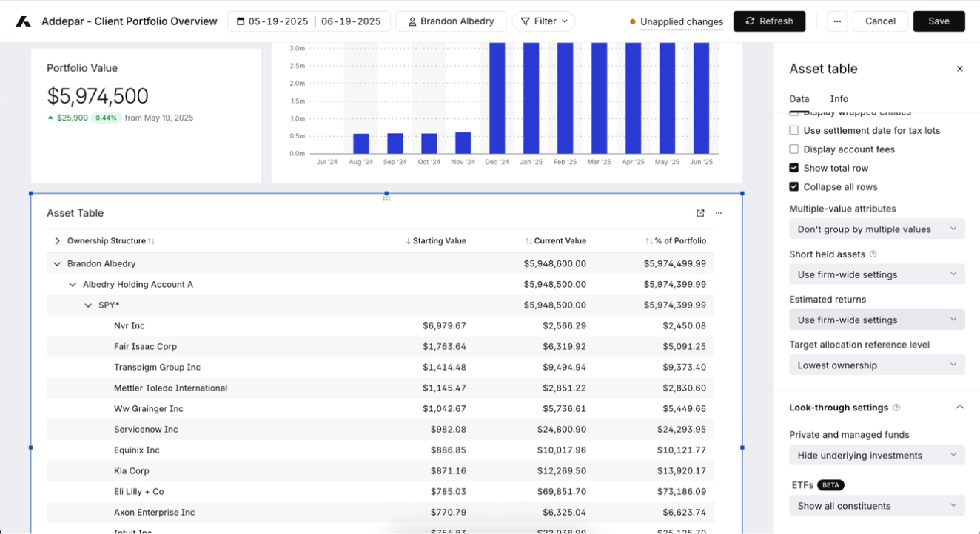The width and height of the screenshot is (980, 534).
Task: Click the Short held assets help icon
Action: point(873,254)
